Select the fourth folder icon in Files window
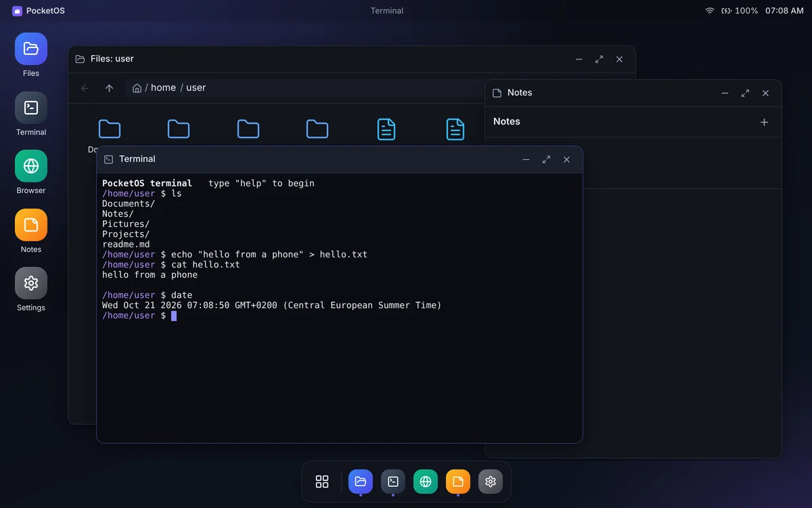Image resolution: width=812 pixels, height=508 pixels. coord(317,129)
